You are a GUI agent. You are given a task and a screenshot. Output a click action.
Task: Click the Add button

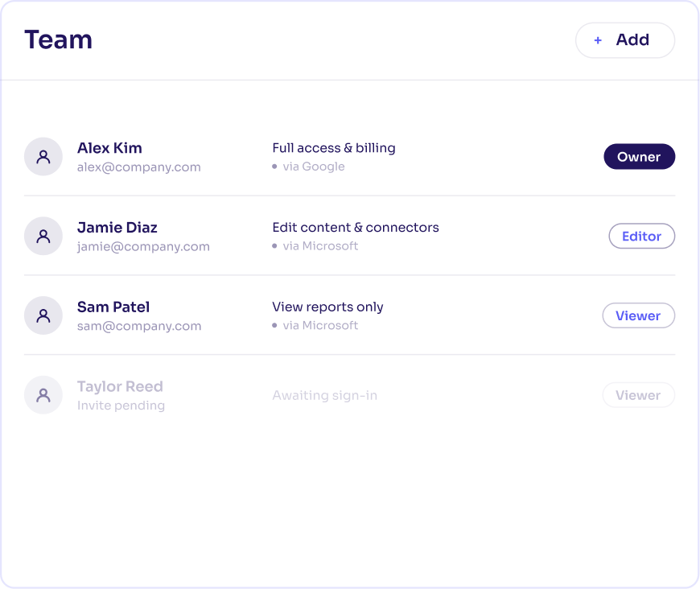[x=625, y=40]
